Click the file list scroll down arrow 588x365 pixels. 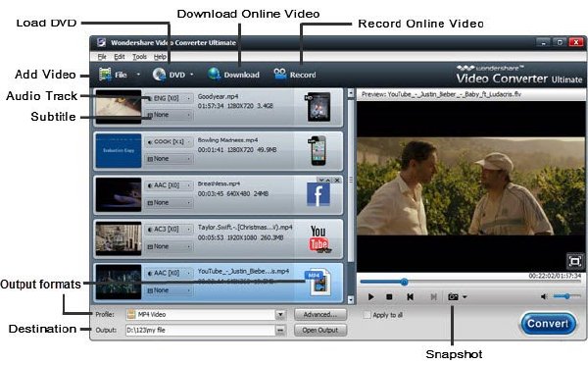[x=351, y=299]
